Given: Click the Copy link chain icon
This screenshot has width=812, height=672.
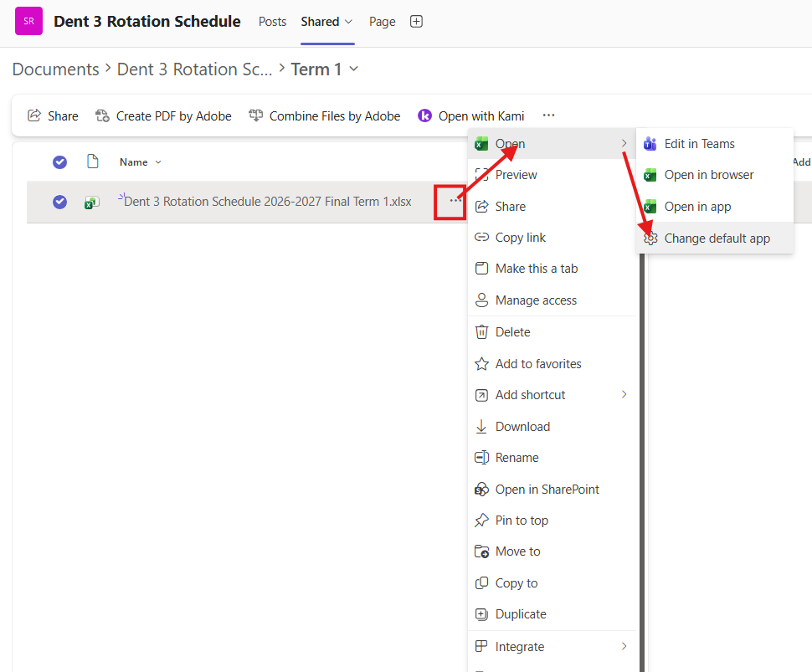Looking at the screenshot, I should pyautogui.click(x=481, y=237).
